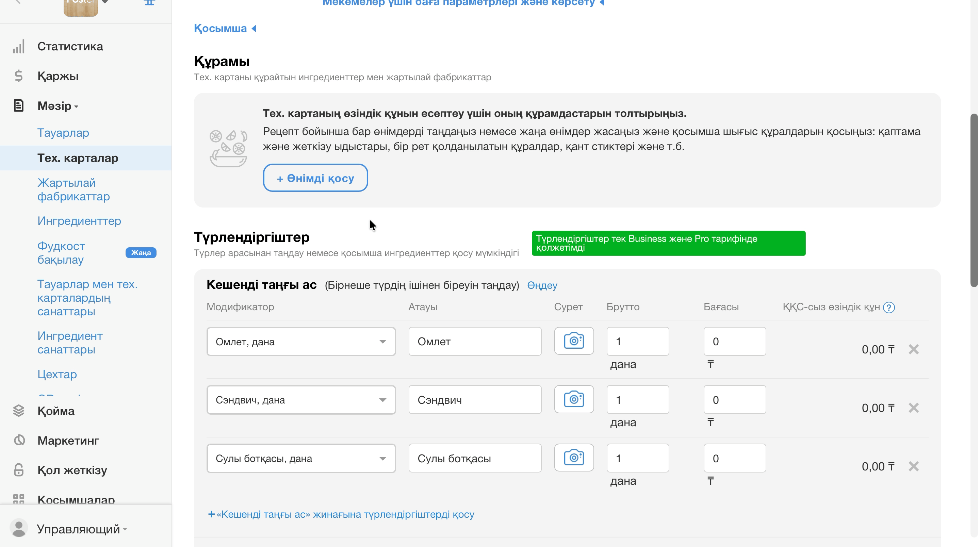
Task: Open the Омлет, дана modifier dropdown
Action: pyautogui.click(x=301, y=342)
